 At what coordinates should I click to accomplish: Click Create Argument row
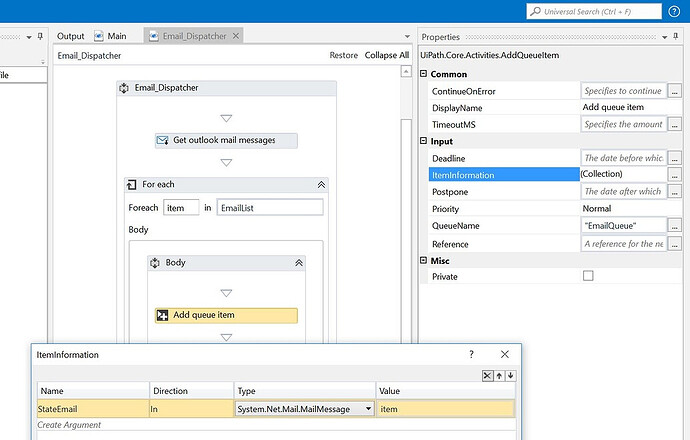[276, 425]
